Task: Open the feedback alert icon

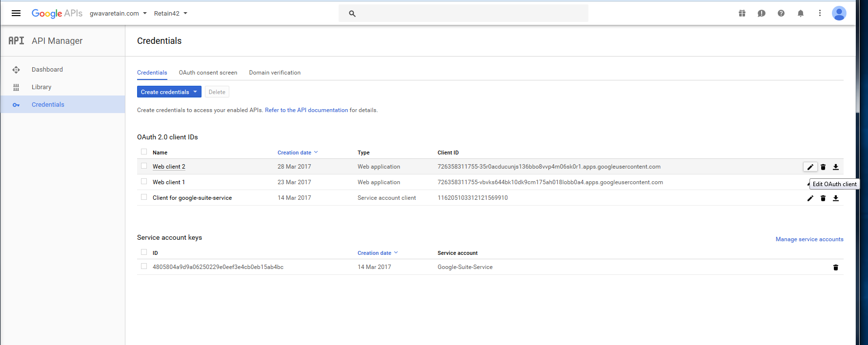Action: (x=762, y=13)
